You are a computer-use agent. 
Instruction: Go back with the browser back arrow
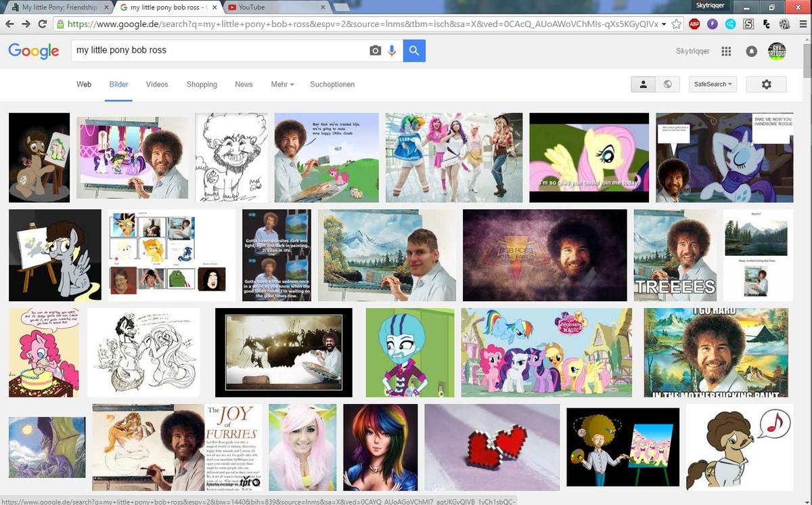(x=9, y=24)
